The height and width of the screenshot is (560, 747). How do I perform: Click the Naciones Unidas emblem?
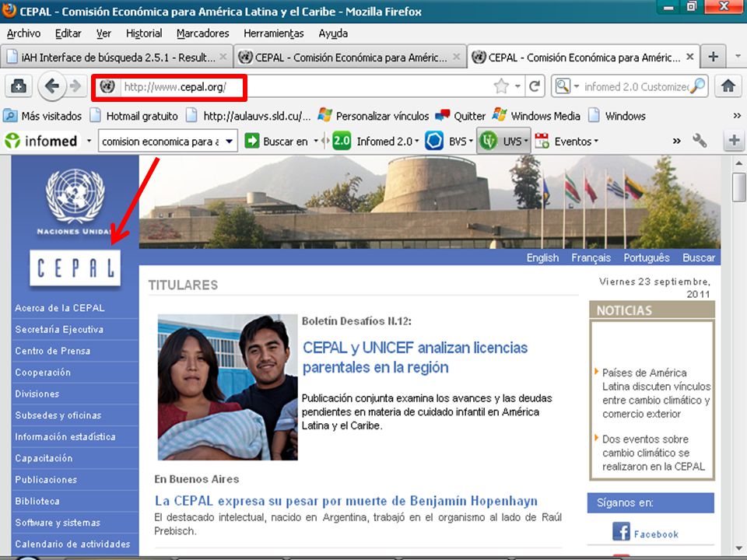point(75,196)
